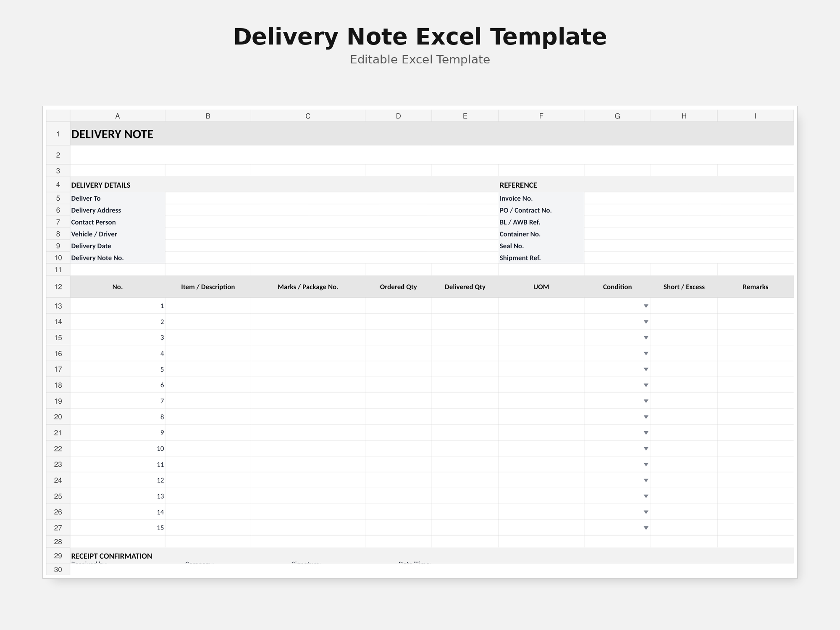Select column G header
Screen dimensions: 840x630
tap(617, 116)
